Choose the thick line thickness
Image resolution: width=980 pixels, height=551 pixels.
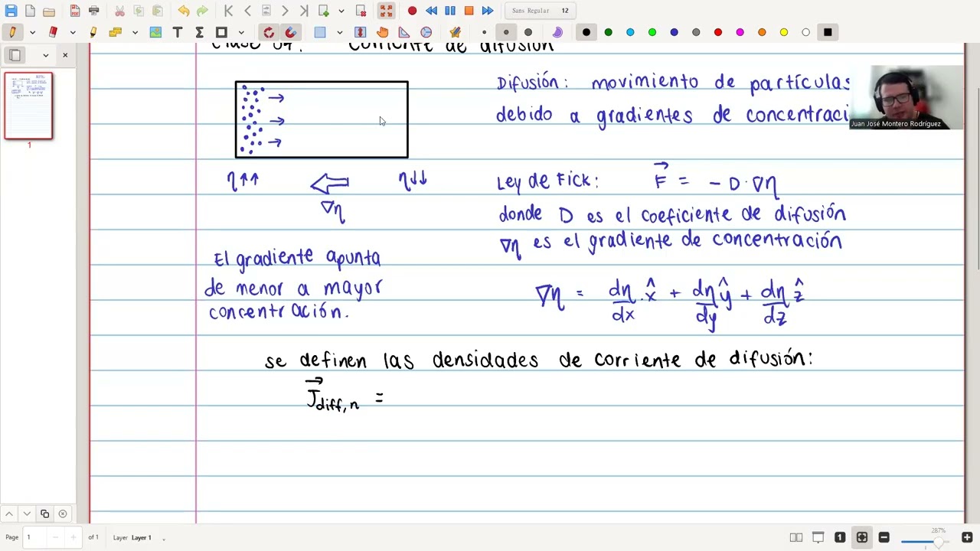528,32
